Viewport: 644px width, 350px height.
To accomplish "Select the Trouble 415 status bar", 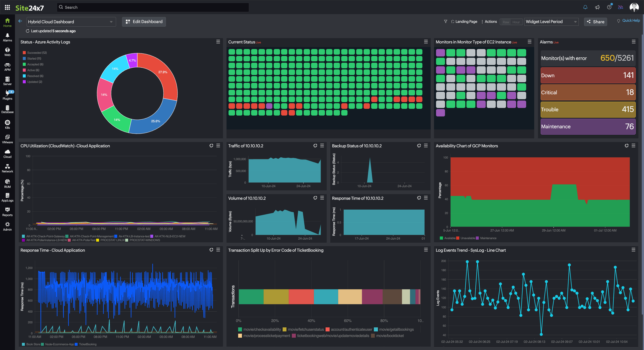I will pos(588,110).
